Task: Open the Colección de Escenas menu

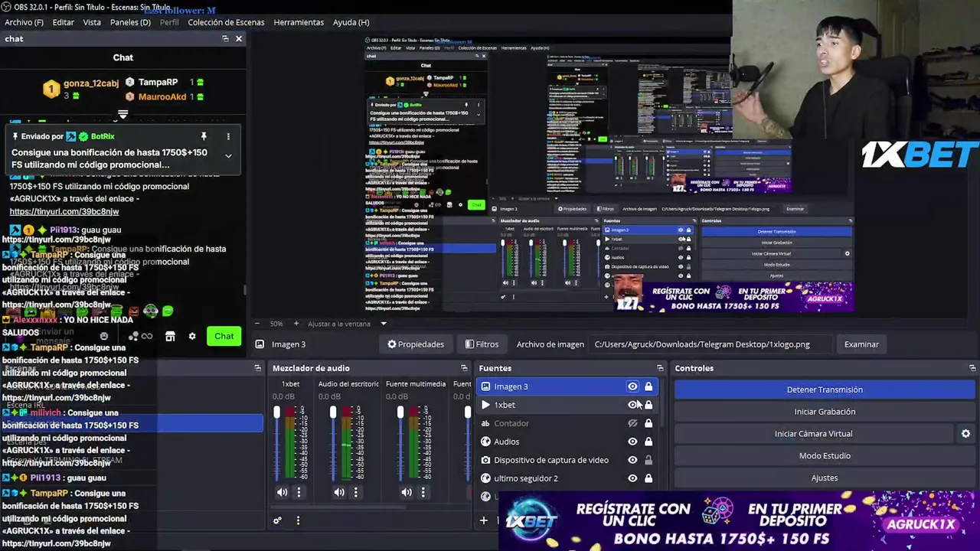Action: pyautogui.click(x=226, y=22)
